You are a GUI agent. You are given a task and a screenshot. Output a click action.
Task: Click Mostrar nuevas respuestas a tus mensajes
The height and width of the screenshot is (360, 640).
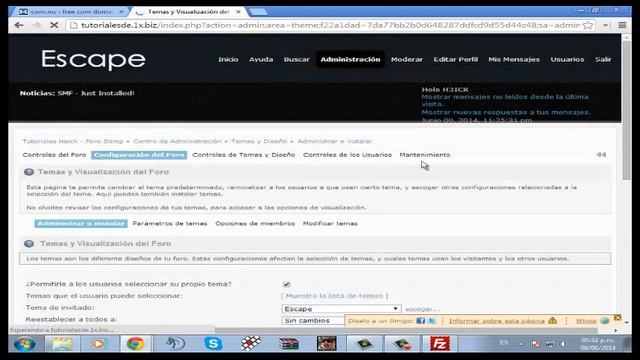coord(505,112)
